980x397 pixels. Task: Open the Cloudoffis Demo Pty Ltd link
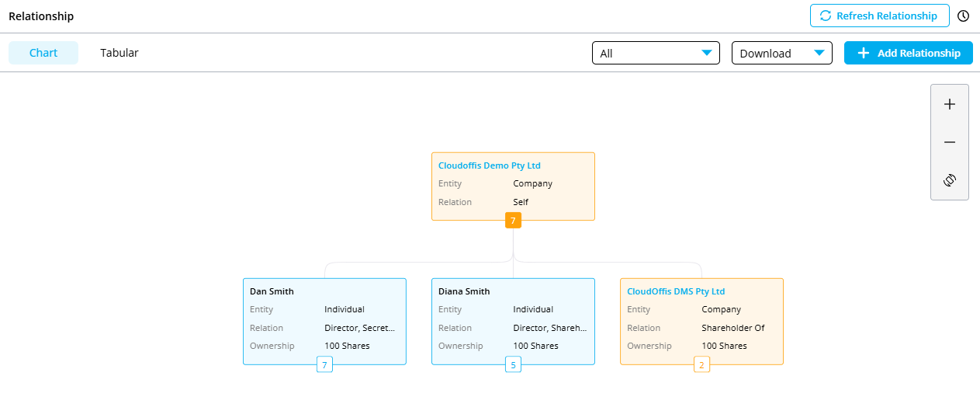489,165
